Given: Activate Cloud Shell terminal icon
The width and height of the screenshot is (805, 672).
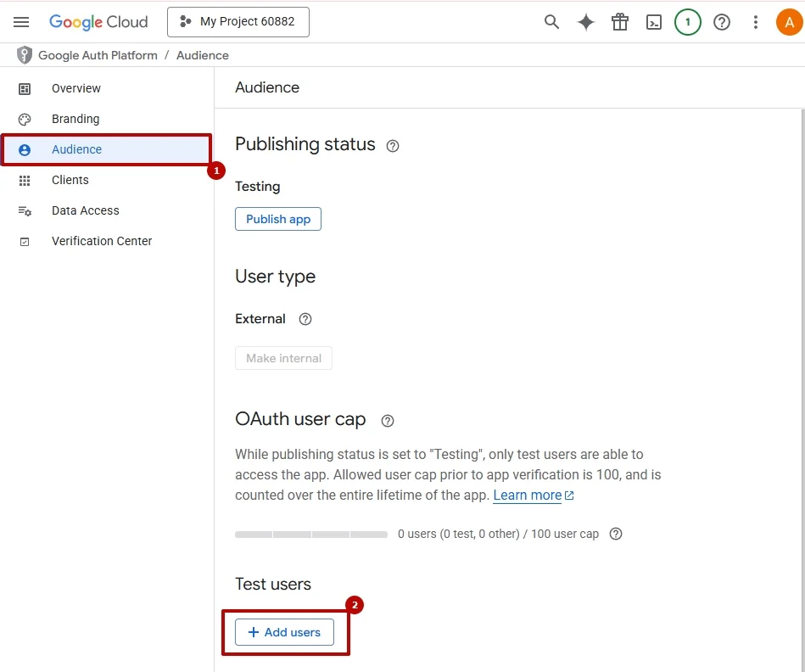Looking at the screenshot, I should [x=654, y=22].
